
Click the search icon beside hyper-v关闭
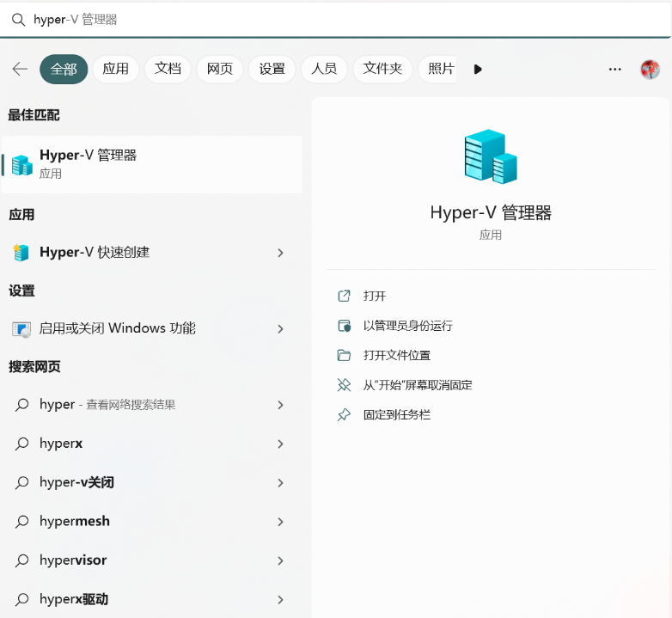point(21,482)
